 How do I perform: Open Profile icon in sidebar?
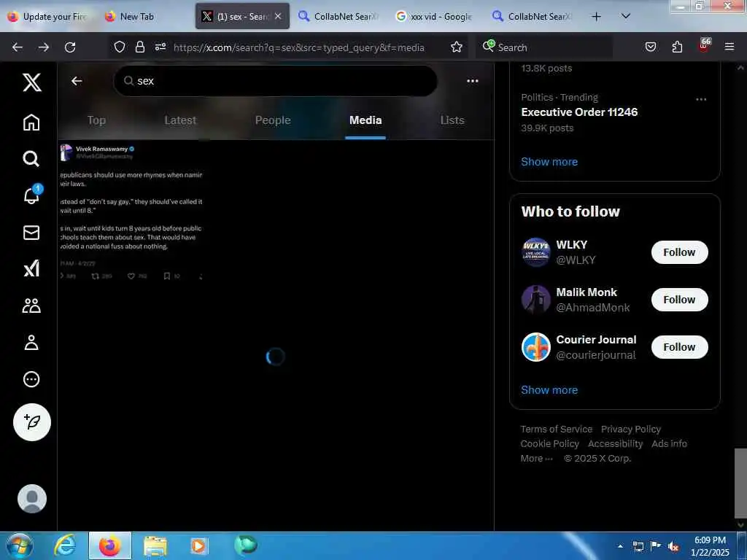(x=31, y=343)
